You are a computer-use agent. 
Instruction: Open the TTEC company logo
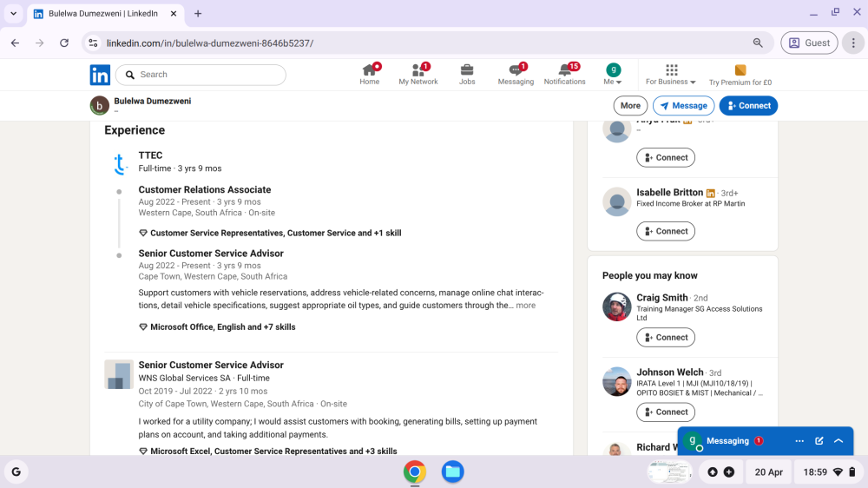pos(119,164)
